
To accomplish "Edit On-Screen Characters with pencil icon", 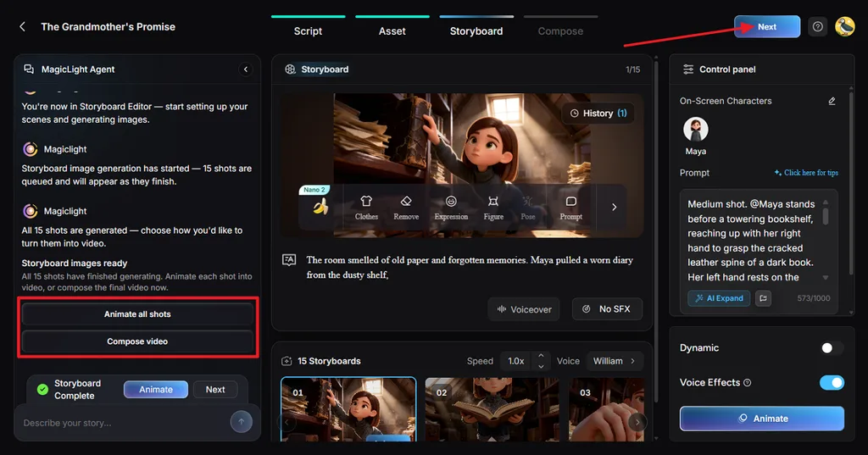I will pyautogui.click(x=832, y=101).
